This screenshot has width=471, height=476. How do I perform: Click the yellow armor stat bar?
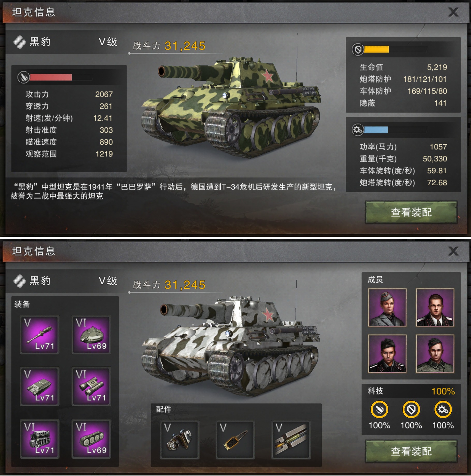click(x=376, y=49)
